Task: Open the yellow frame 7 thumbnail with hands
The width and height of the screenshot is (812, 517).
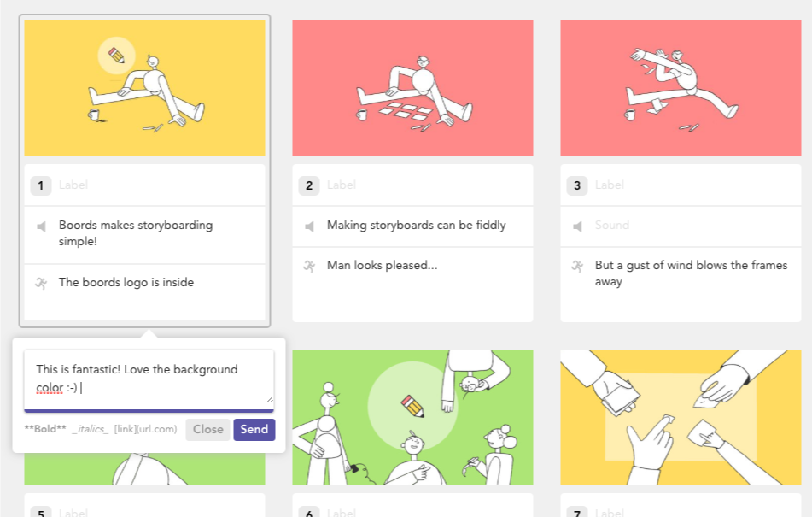Action: [681, 417]
